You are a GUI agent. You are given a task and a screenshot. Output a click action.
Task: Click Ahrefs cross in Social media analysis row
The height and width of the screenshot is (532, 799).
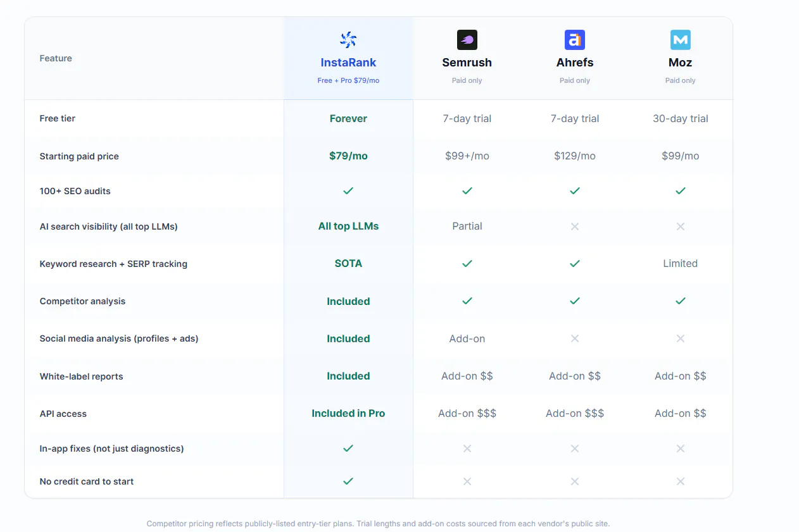pos(575,338)
